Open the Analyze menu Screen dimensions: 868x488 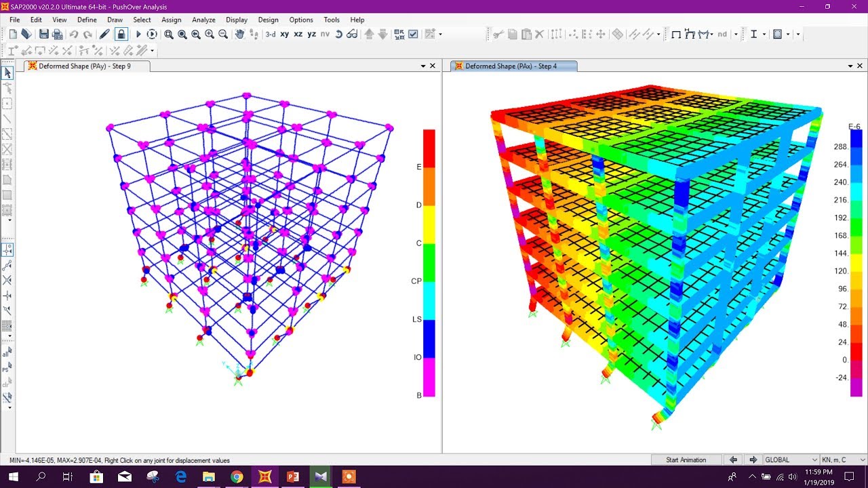click(203, 20)
